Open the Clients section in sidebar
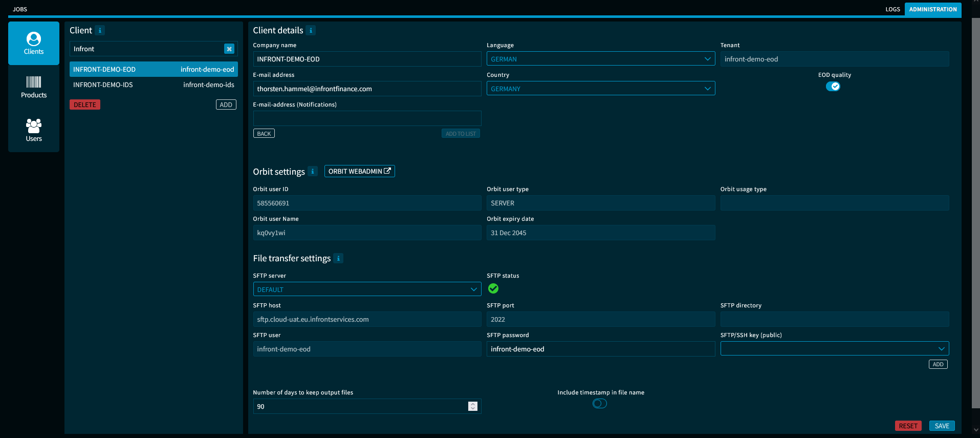The image size is (980, 438). 34,43
